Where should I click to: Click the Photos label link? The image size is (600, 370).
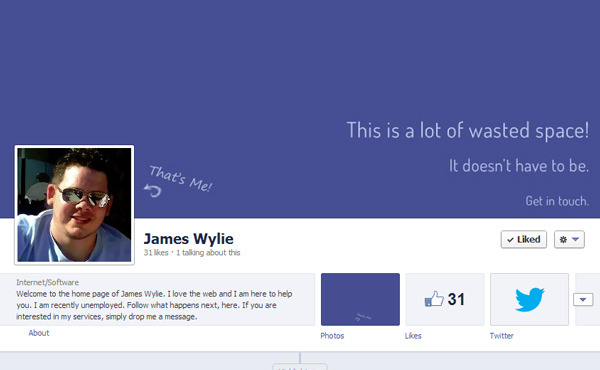[332, 336]
